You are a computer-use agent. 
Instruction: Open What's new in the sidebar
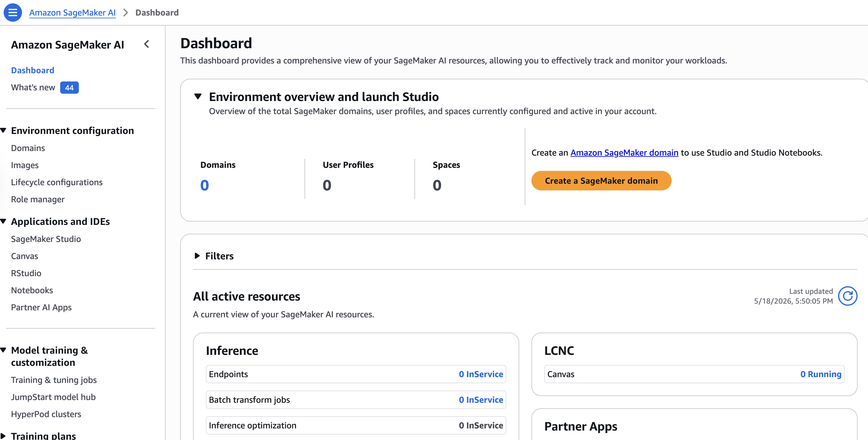(x=33, y=88)
